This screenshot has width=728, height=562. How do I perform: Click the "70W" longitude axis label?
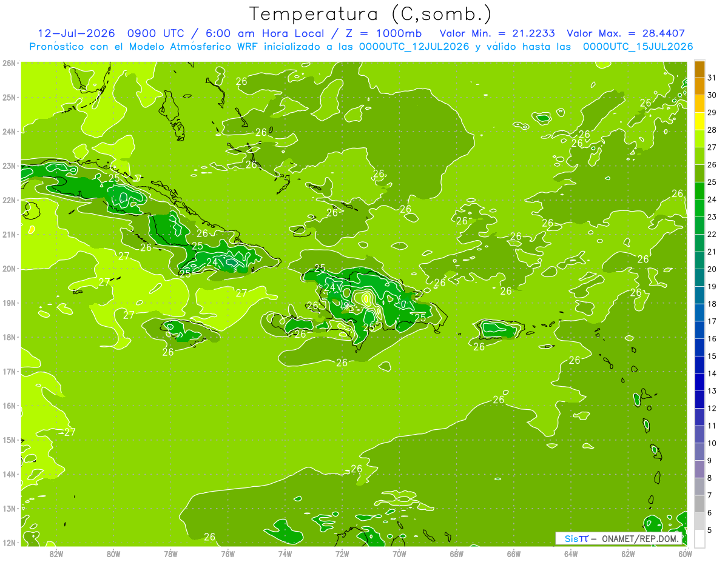coord(400,554)
